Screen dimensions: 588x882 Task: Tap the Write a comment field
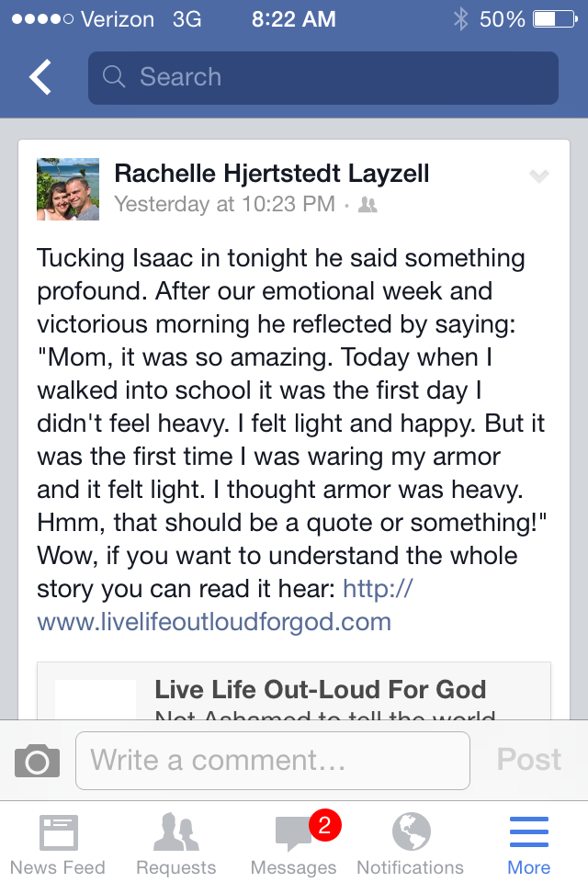point(272,761)
